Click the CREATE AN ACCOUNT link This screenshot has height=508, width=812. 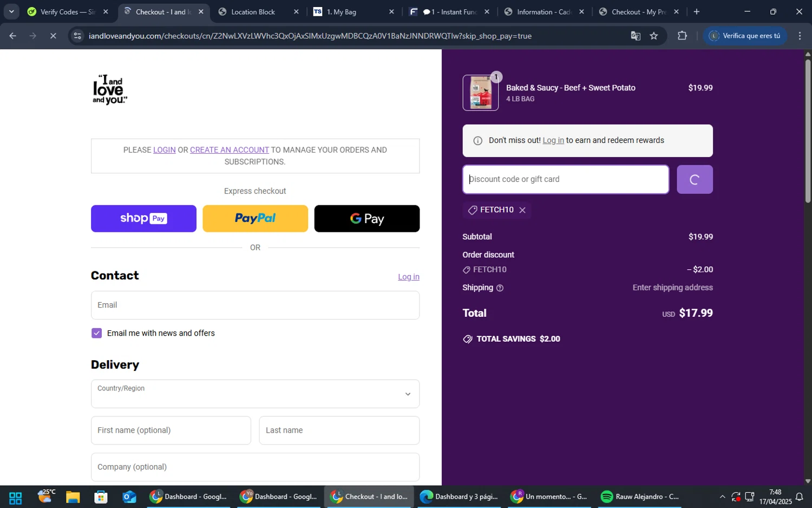(230, 150)
